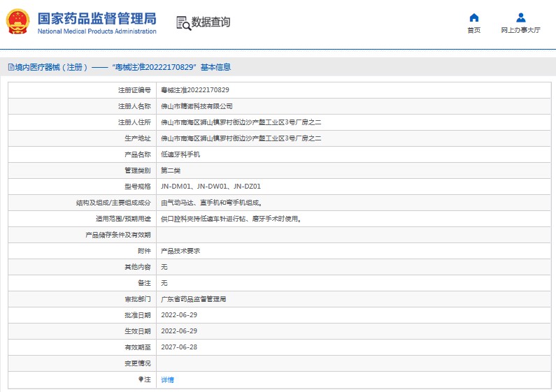Click the 第二类 management category value
This screenshot has height=392, width=556.
[x=171, y=170]
